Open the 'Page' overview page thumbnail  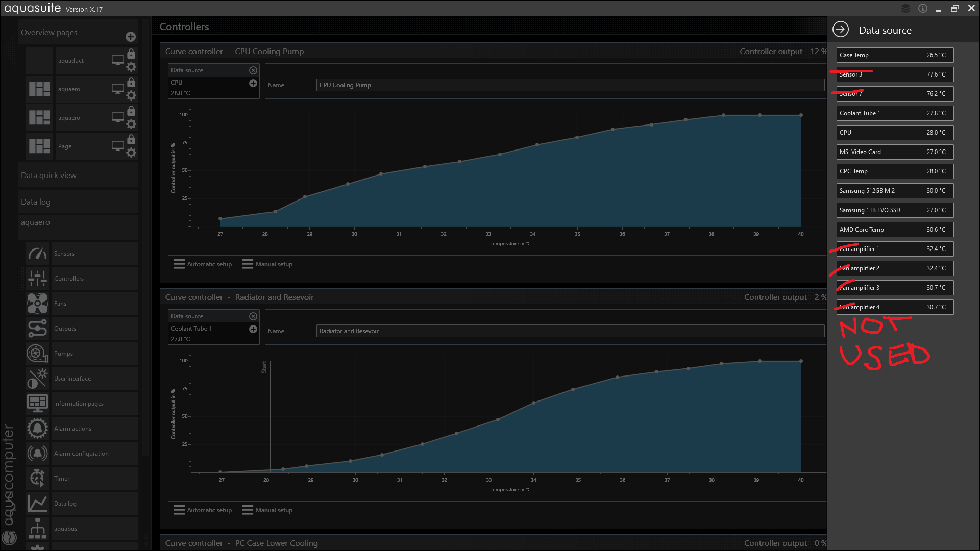[x=40, y=146]
